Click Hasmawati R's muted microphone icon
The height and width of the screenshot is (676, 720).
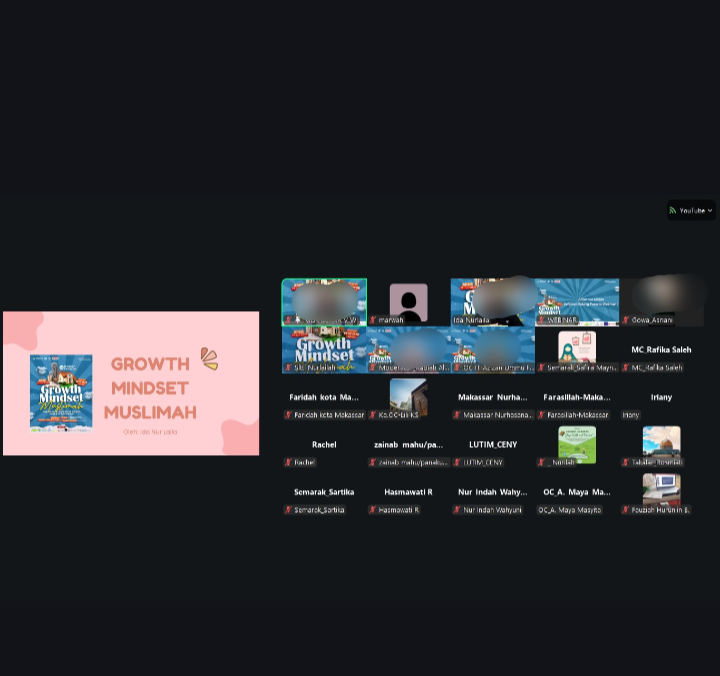373,509
